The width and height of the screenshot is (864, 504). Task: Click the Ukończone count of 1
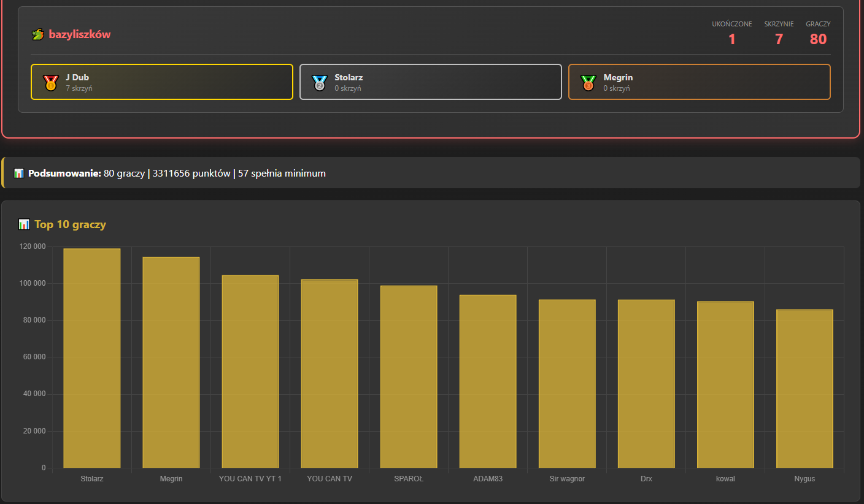click(x=731, y=39)
